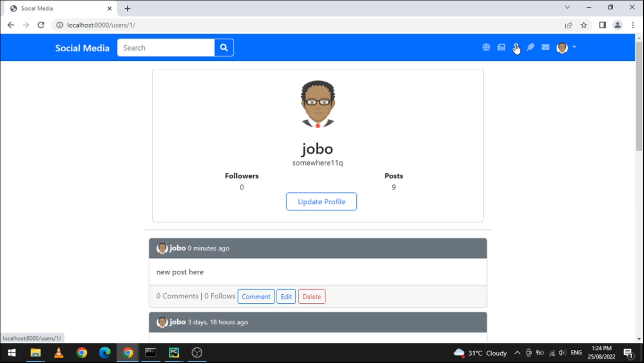Open jobo link on 0 minutes ago post
The height and width of the screenshot is (363, 644).
click(178, 248)
